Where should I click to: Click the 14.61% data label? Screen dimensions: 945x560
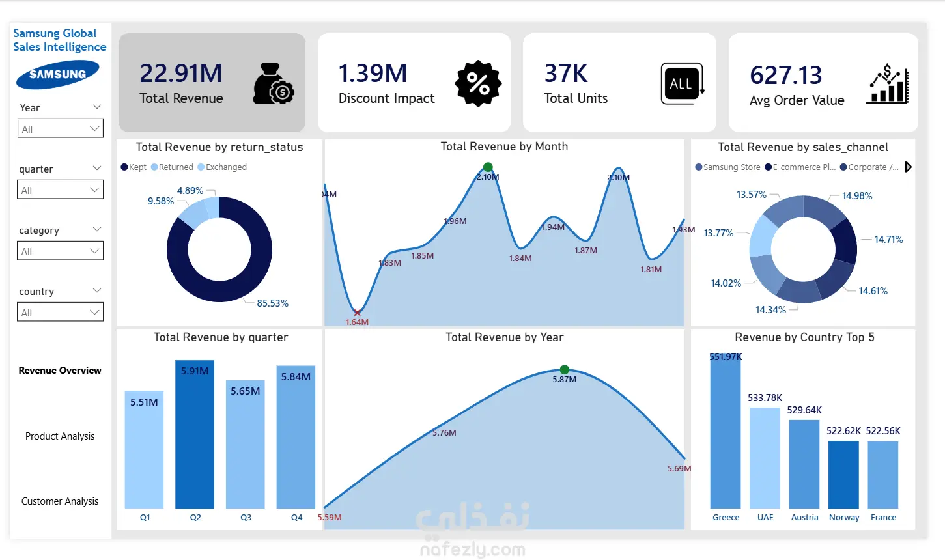tap(873, 291)
